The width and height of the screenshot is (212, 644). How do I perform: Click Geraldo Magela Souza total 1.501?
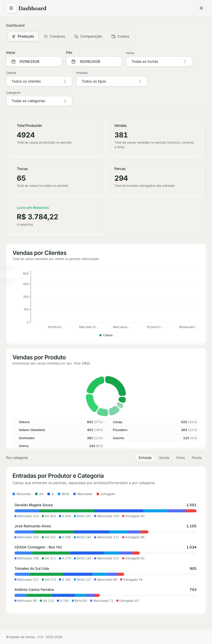pyautogui.click(x=191, y=505)
